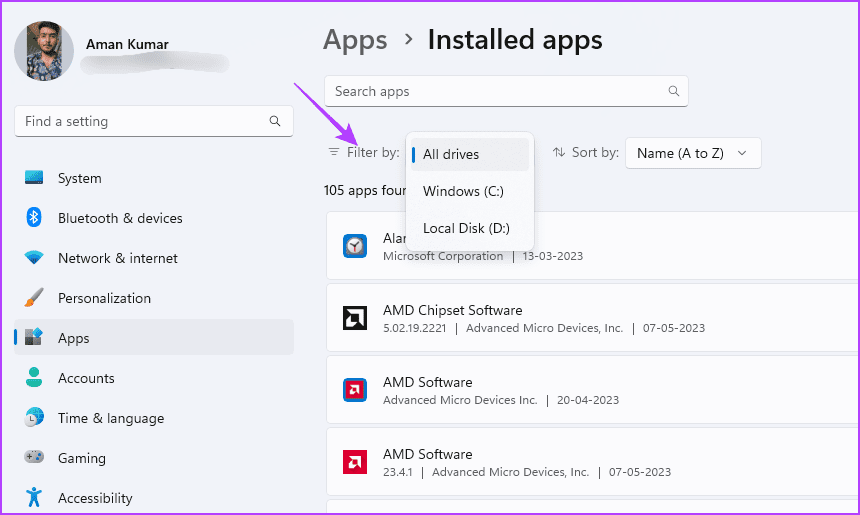Click the System monitor icon in sidebar
Viewport: 860px width, 515px height.
pyautogui.click(x=34, y=177)
